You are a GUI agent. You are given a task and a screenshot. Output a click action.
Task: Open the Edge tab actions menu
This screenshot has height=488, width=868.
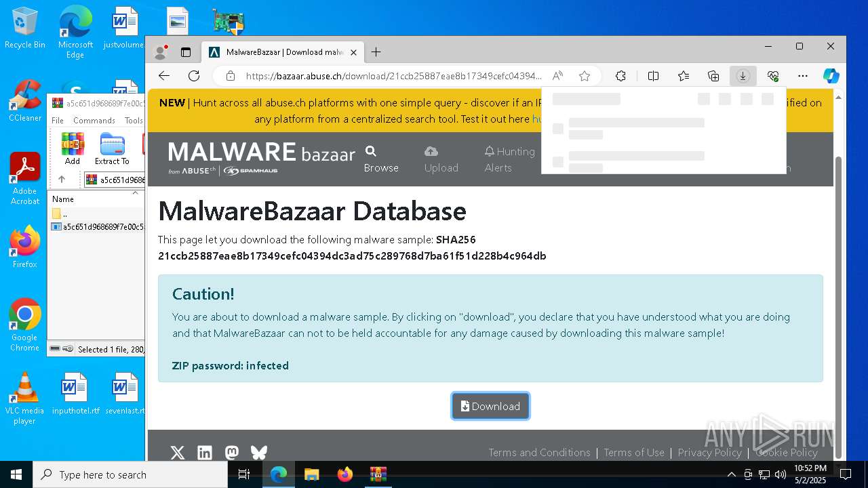pos(186,52)
